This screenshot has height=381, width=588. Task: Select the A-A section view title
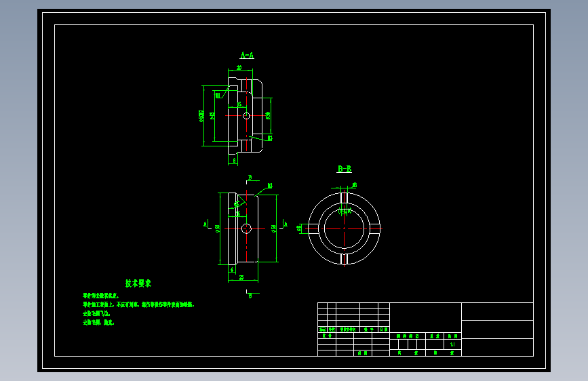click(x=247, y=56)
